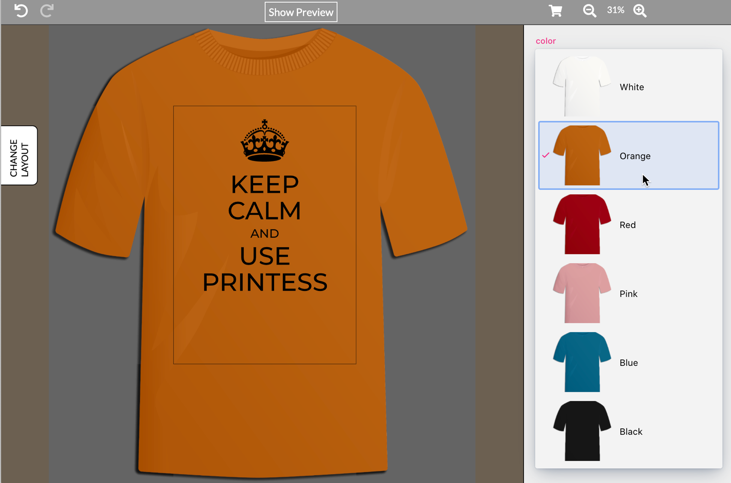Select the Pink shirt color option
Image resolution: width=731 pixels, height=483 pixels.
coord(628,293)
